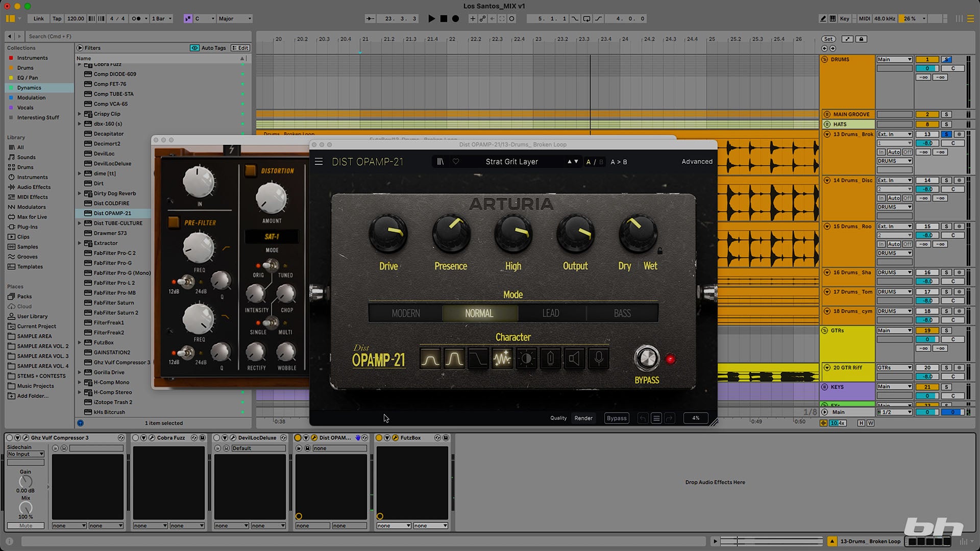Screen dimensions: 980x551
Task: Open the Sidechain No Input dropdown
Action: [26, 454]
